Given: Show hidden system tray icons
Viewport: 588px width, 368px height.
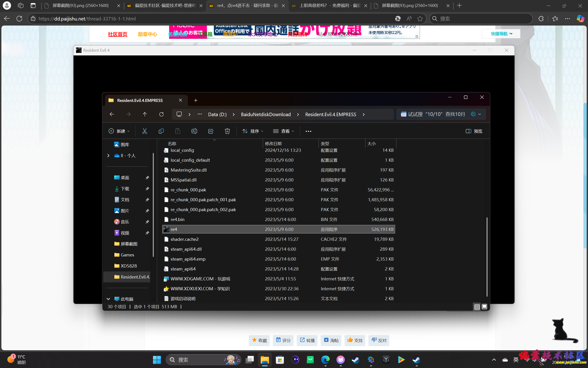Looking at the screenshot, I should click(x=494, y=359).
